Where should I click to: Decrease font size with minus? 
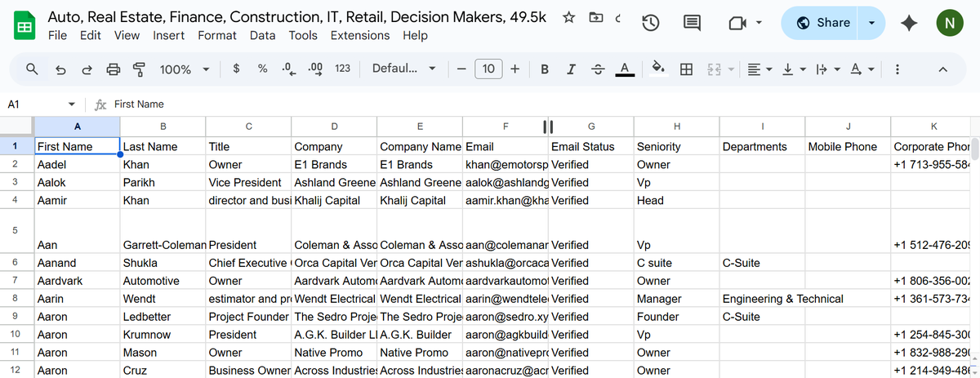462,69
